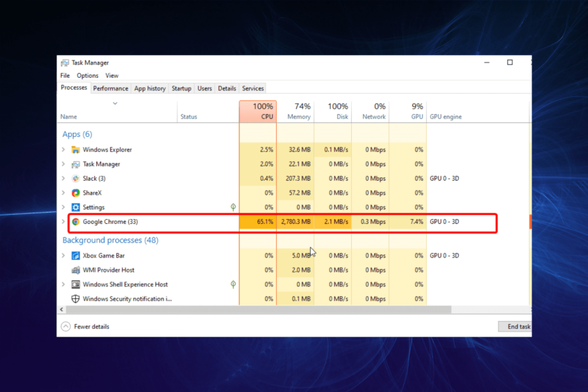Open the Options menu
588x392 pixels.
point(88,76)
